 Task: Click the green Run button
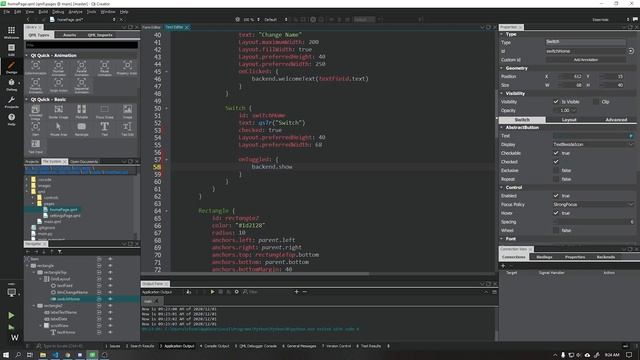(11, 315)
